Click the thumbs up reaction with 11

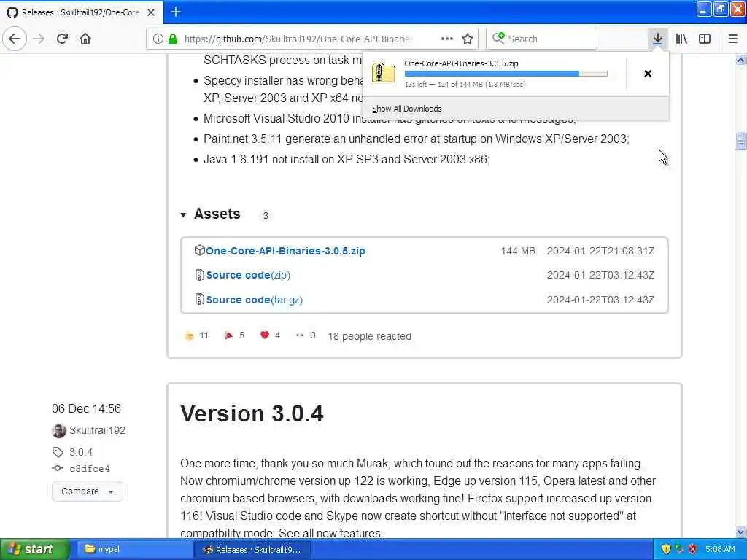tap(196, 335)
